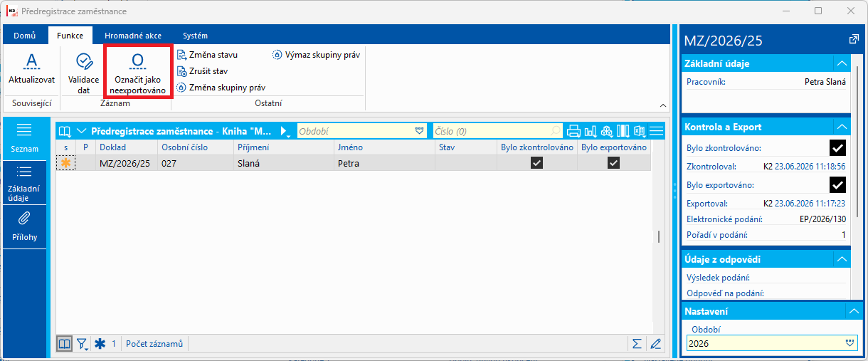Select Změna skupiny práv
Screen dimensions: 868x361
[x=221, y=88]
